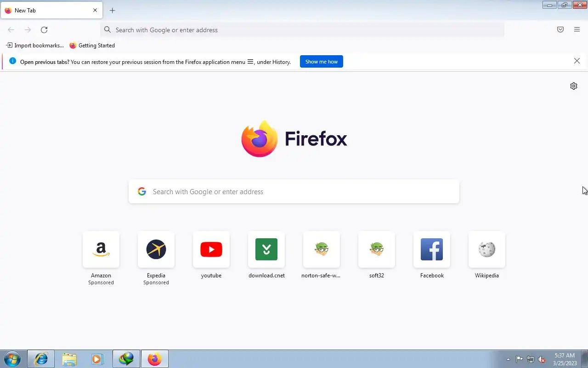The image size is (588, 368).
Task: Go forward one page
Action: click(x=28, y=30)
